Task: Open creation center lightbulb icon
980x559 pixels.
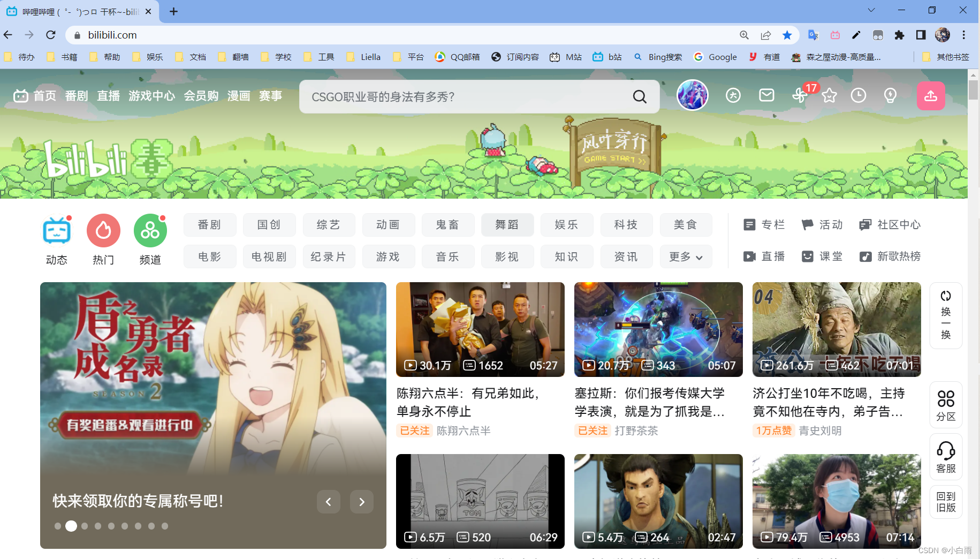Action: click(x=890, y=95)
